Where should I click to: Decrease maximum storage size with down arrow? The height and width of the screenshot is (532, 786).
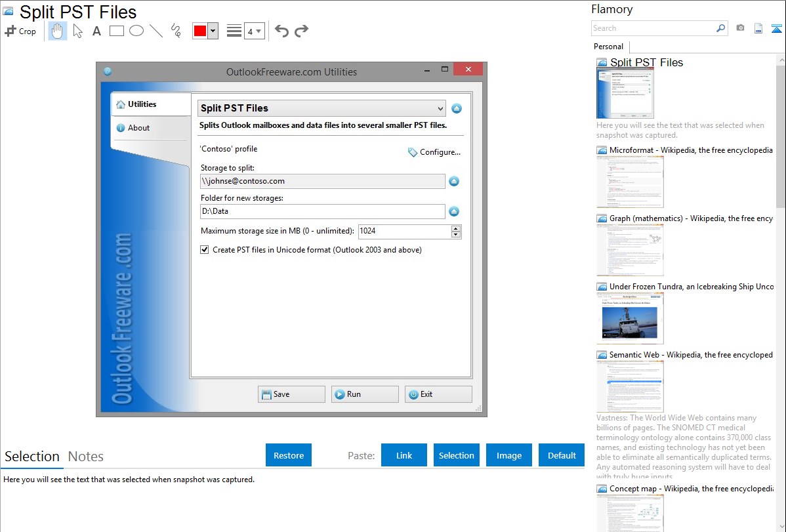pyautogui.click(x=456, y=235)
